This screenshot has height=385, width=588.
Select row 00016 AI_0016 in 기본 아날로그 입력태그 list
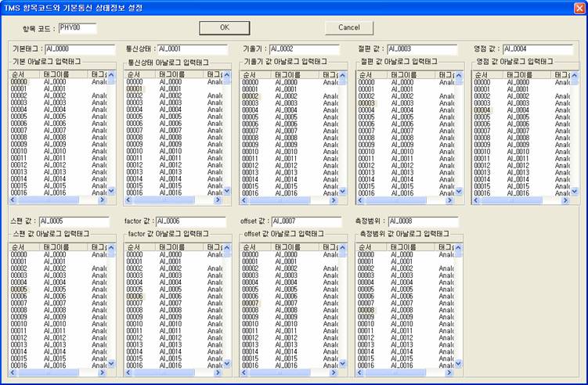(58, 192)
